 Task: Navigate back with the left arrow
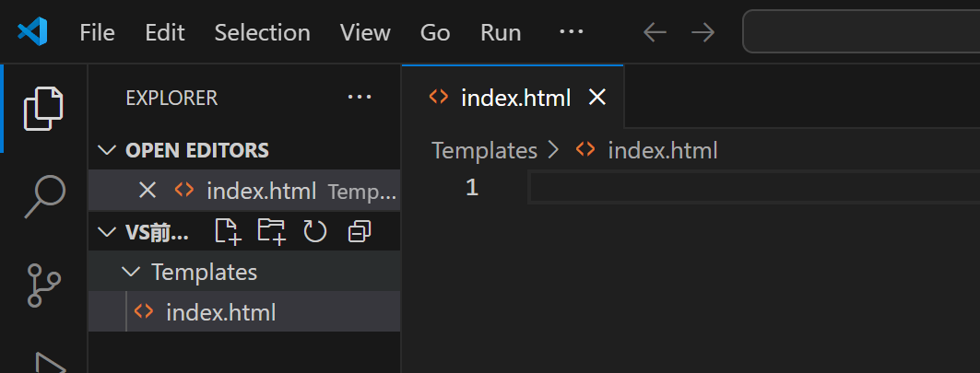655,32
